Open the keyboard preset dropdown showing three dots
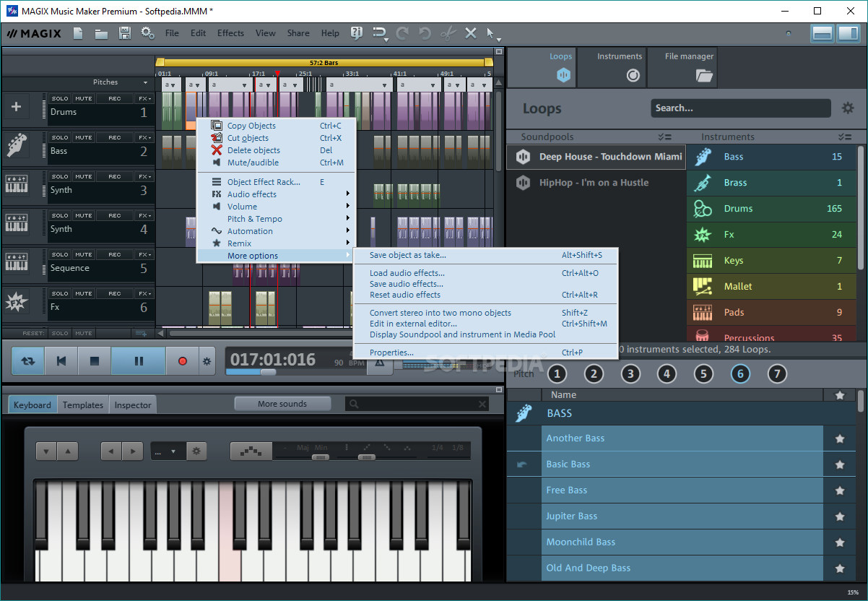The width and height of the screenshot is (868, 601). 168,451
